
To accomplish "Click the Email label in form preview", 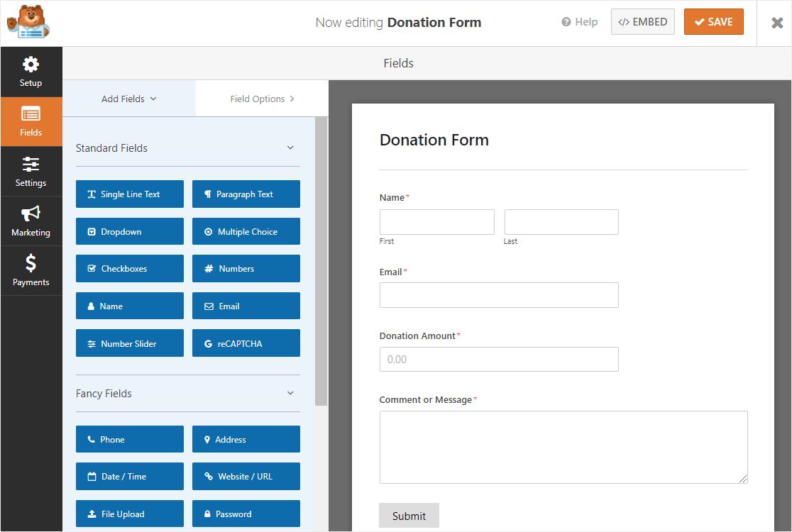I will pyautogui.click(x=390, y=272).
